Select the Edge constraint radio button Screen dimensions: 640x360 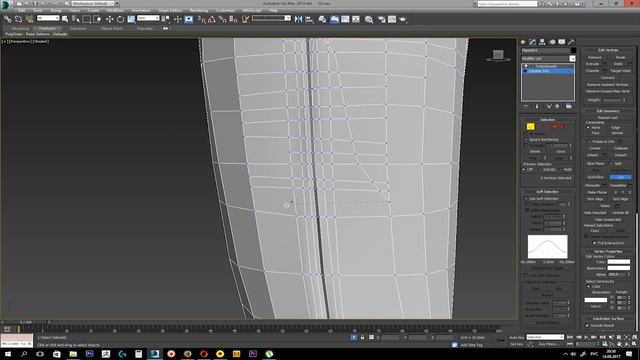point(608,128)
